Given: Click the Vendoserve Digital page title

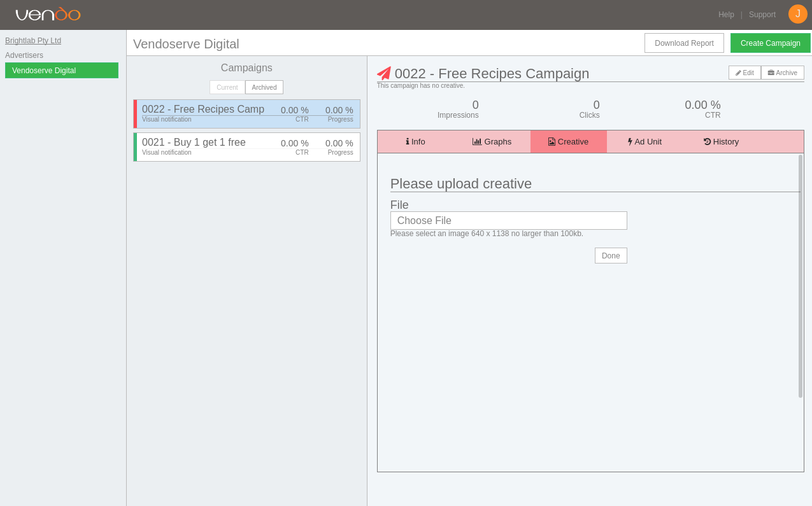Looking at the screenshot, I should coord(186,44).
